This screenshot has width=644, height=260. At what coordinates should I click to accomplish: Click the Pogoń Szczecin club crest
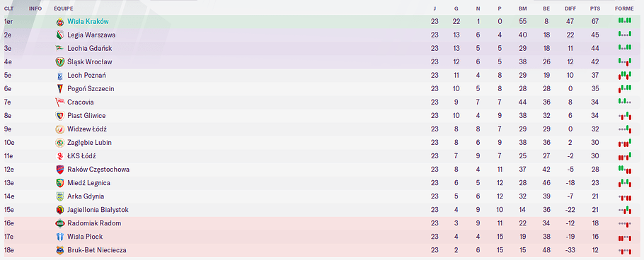tap(60, 89)
